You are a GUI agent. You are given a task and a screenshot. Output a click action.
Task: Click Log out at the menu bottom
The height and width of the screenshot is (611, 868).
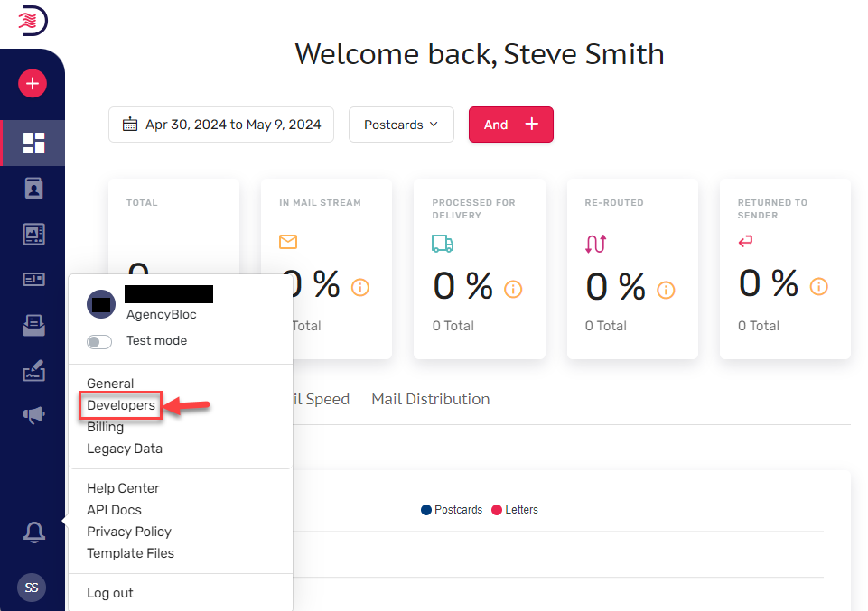[109, 592]
